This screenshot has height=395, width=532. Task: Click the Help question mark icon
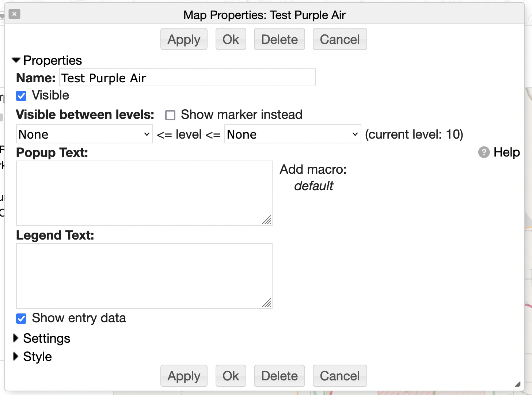coord(484,152)
